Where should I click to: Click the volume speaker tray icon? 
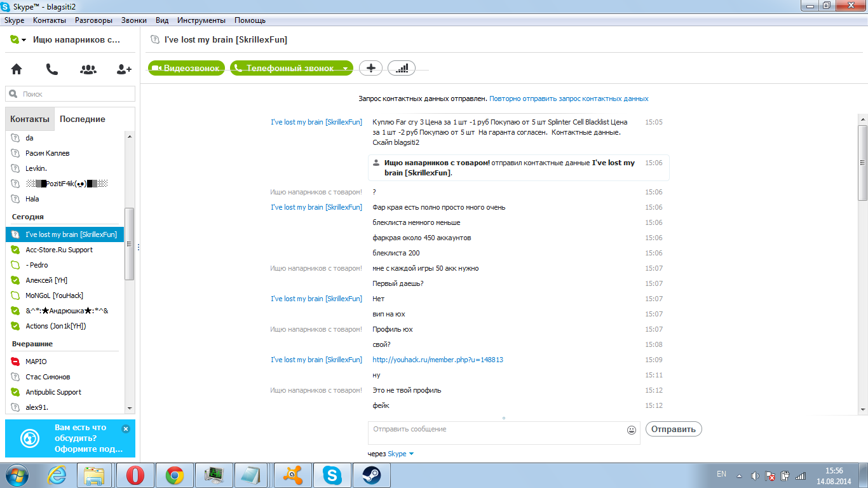[x=755, y=475]
